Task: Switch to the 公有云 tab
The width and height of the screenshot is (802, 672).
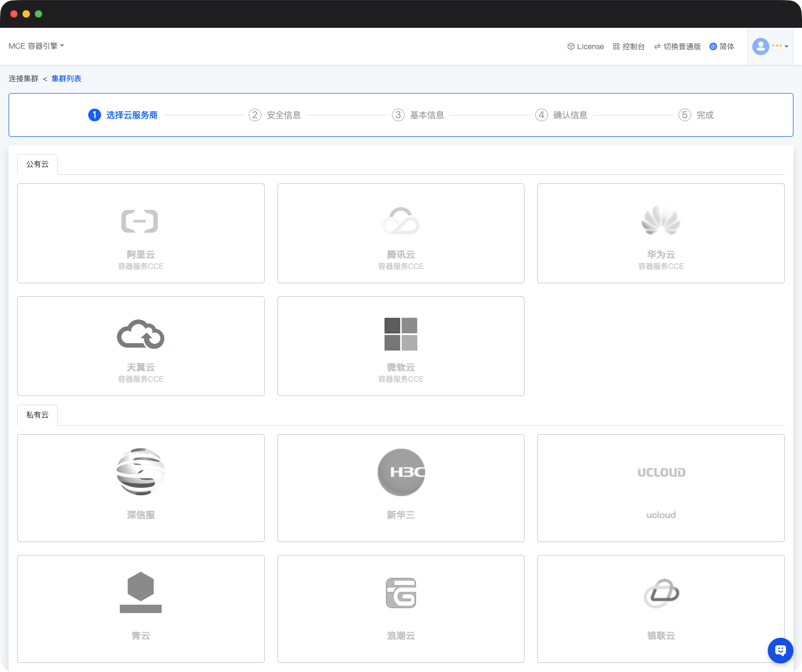Action: tap(37, 164)
